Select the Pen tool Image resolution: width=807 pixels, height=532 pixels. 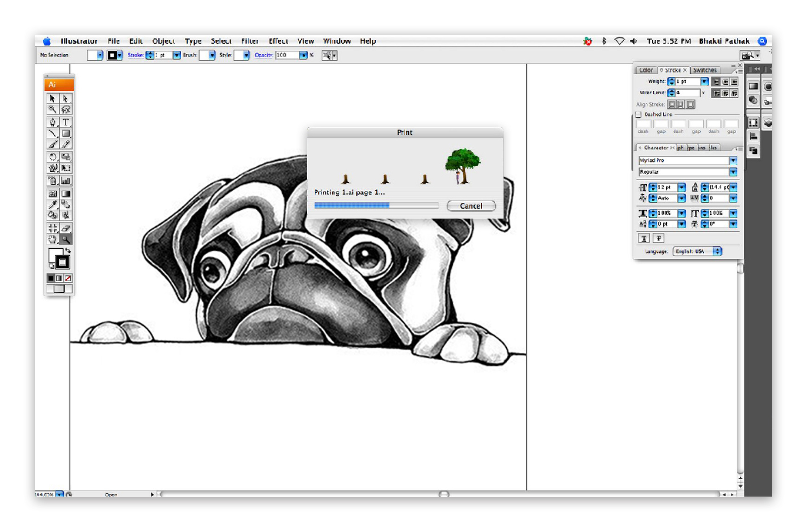(52, 122)
